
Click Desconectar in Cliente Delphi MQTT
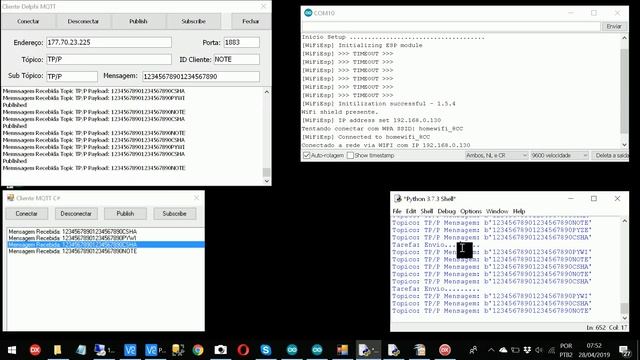click(83, 21)
